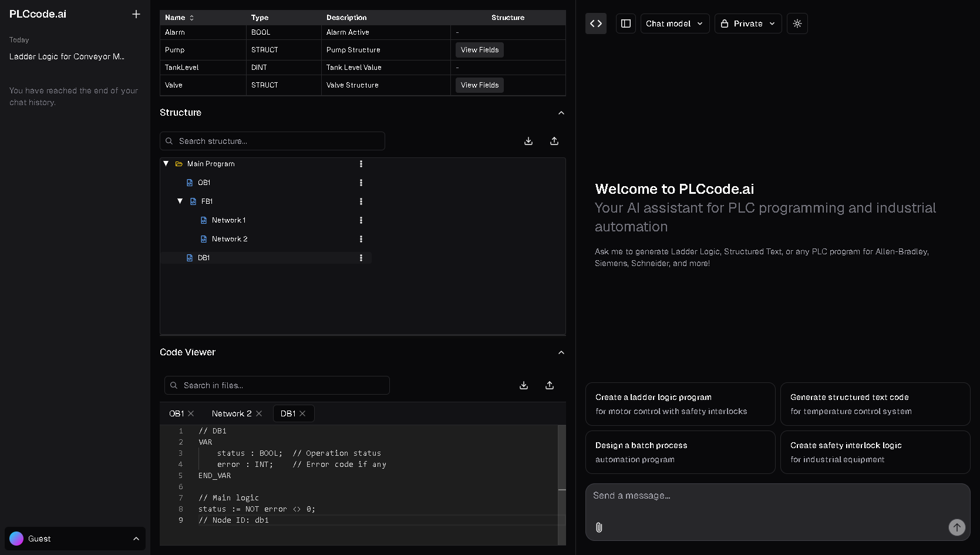Toggle the code panel view icon
980x555 pixels.
tap(596, 23)
